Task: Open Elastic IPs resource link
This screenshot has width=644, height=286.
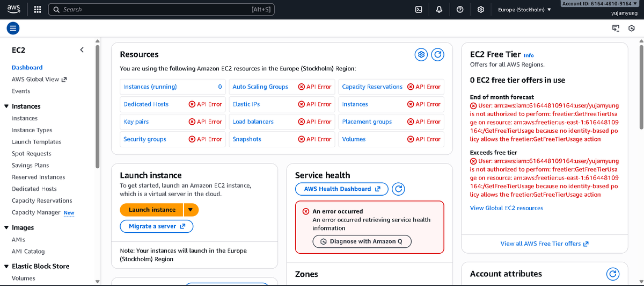Action: click(245, 104)
